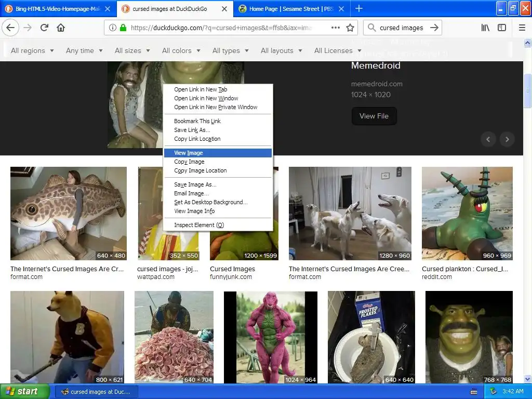Select Save Link As menu entry

(218, 129)
